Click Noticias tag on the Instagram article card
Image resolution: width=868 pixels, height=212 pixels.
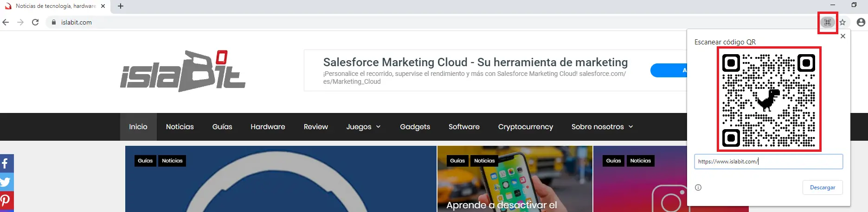[640, 161]
